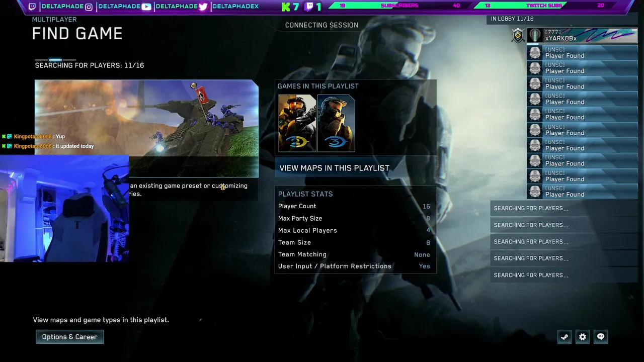The width and height of the screenshot is (644, 362).
Task: Click the search progress indicator above Searching For Players
Action: [x=55, y=60]
